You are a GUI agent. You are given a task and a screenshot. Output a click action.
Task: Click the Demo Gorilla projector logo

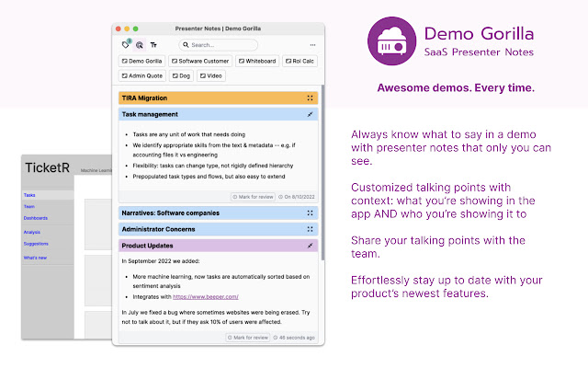(x=392, y=40)
